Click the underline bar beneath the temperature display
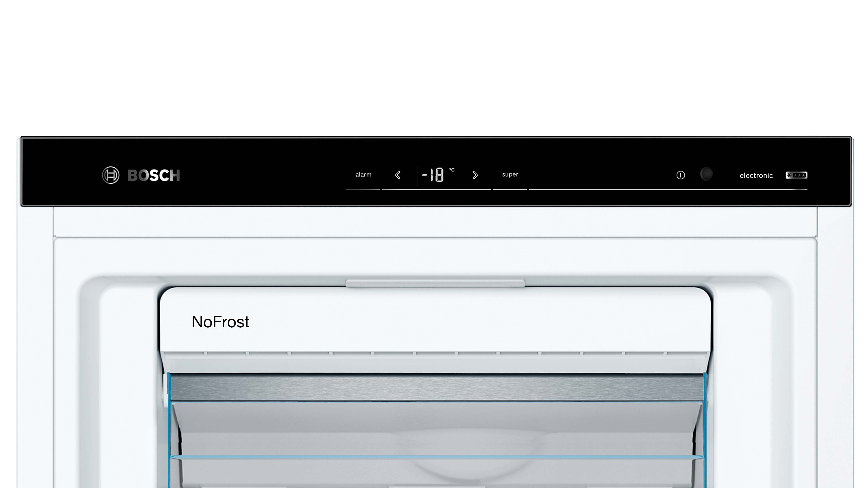 [436, 190]
